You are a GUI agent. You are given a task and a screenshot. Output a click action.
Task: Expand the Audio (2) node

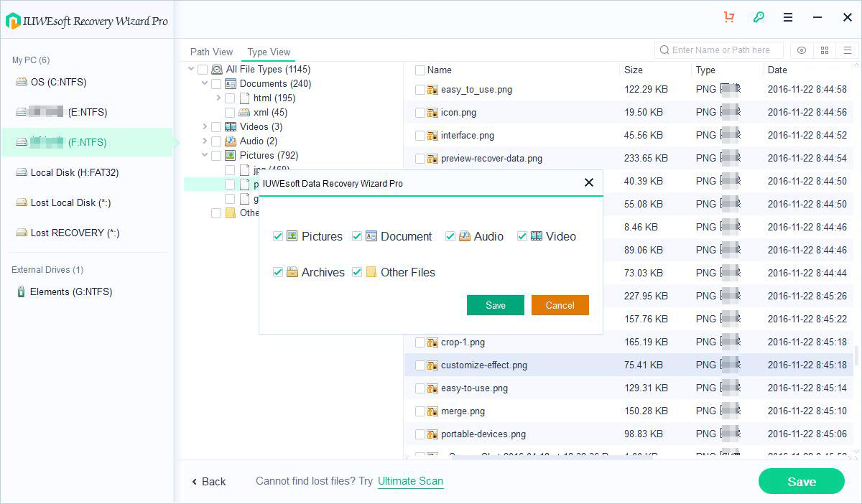point(205,141)
